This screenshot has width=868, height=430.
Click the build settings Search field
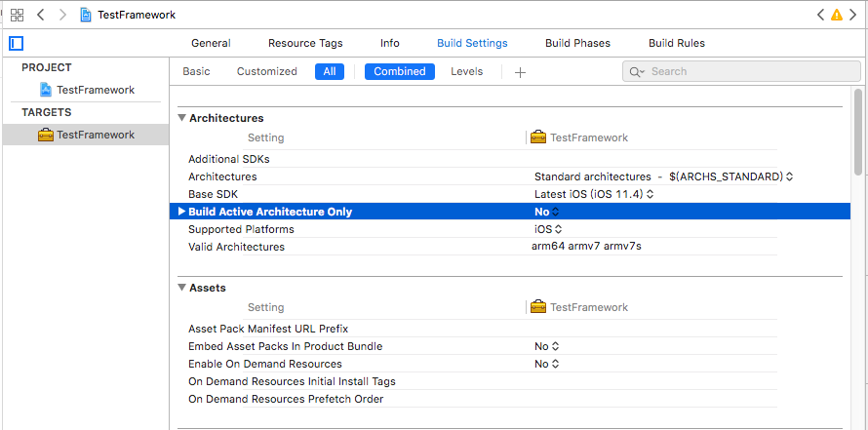tap(741, 72)
